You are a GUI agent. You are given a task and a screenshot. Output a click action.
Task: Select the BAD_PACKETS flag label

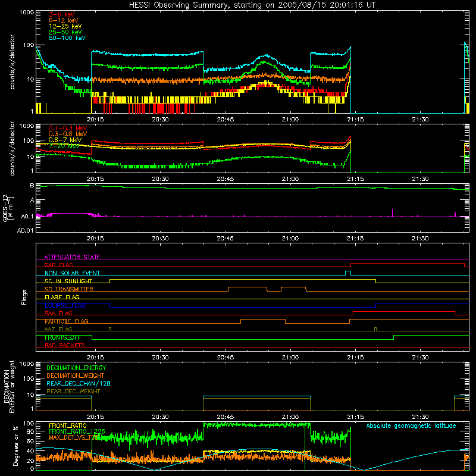[x=65, y=345]
